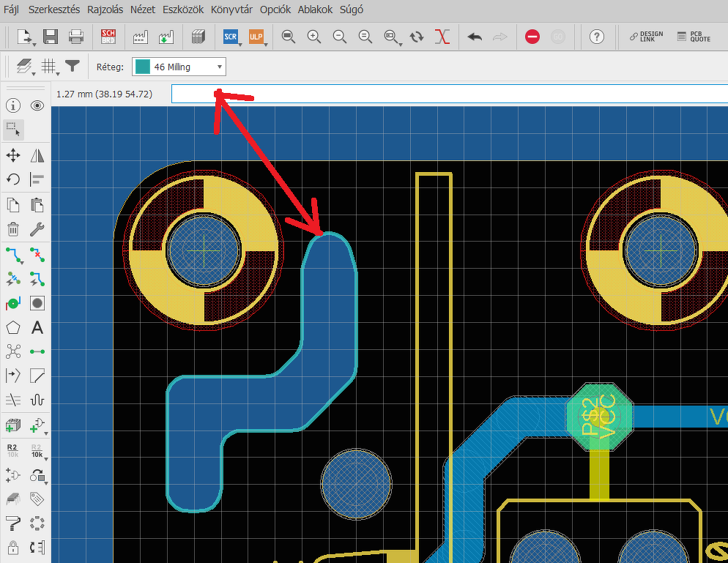Select the Lock tool
Image resolution: width=728 pixels, height=563 pixels.
coord(13,547)
